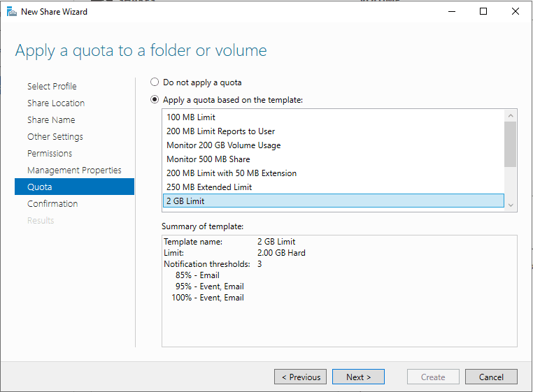Go back with the Previous button
533x392 pixels.
point(301,377)
